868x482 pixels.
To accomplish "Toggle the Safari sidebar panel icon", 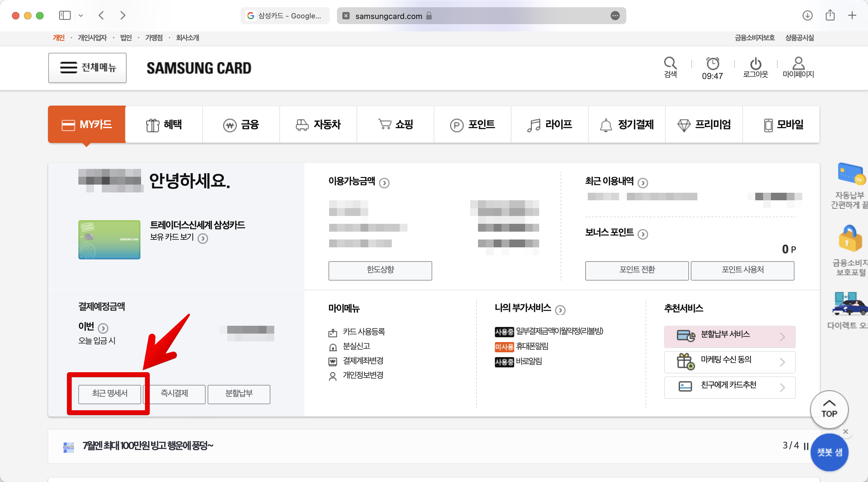I will click(x=65, y=15).
